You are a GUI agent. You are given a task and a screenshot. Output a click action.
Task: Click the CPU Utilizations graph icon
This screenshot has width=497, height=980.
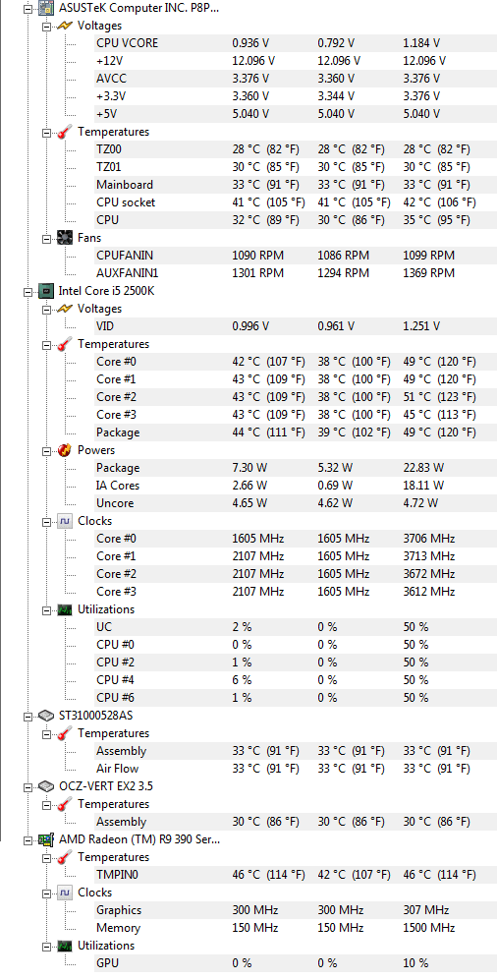pos(65,609)
